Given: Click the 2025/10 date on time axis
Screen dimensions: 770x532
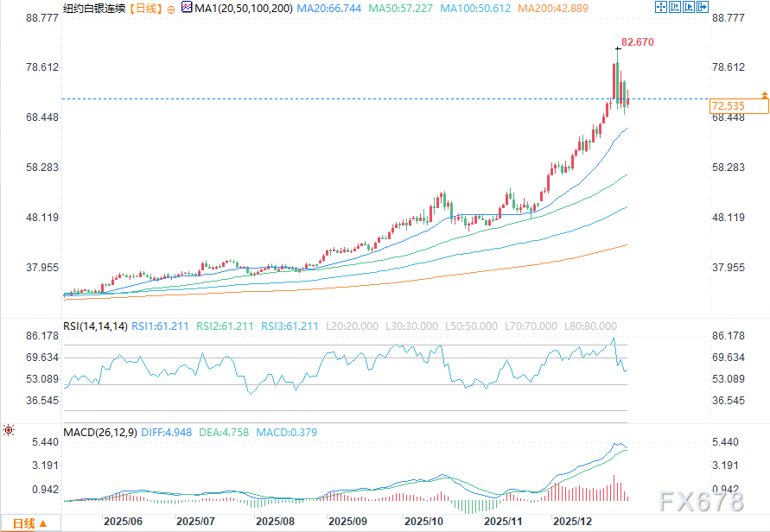Looking at the screenshot, I should coord(423,522).
